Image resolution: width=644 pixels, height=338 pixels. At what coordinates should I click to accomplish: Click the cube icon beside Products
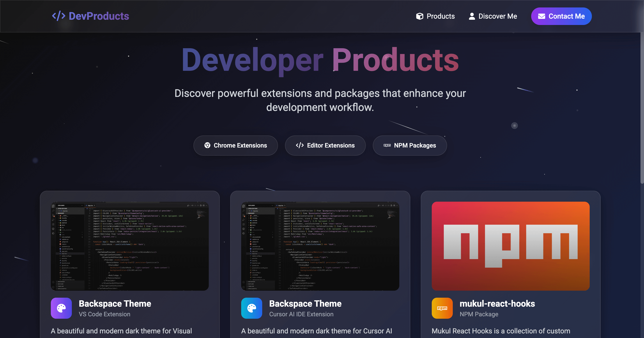(419, 16)
